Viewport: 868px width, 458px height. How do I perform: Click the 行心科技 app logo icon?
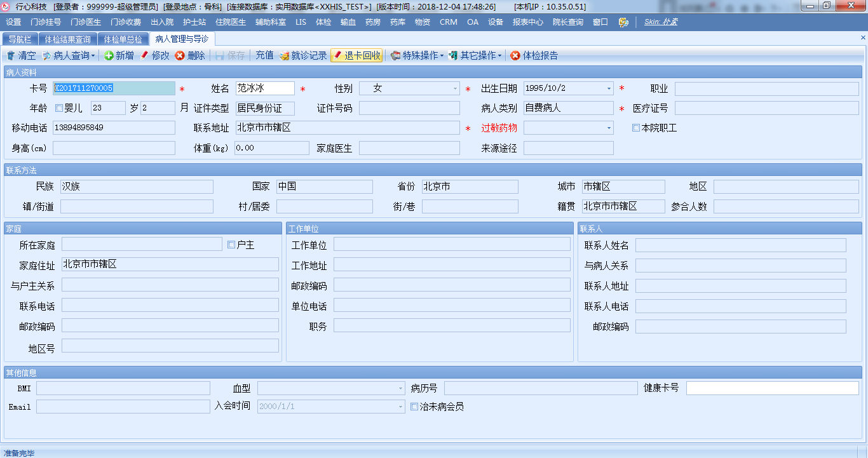[x=6, y=6]
